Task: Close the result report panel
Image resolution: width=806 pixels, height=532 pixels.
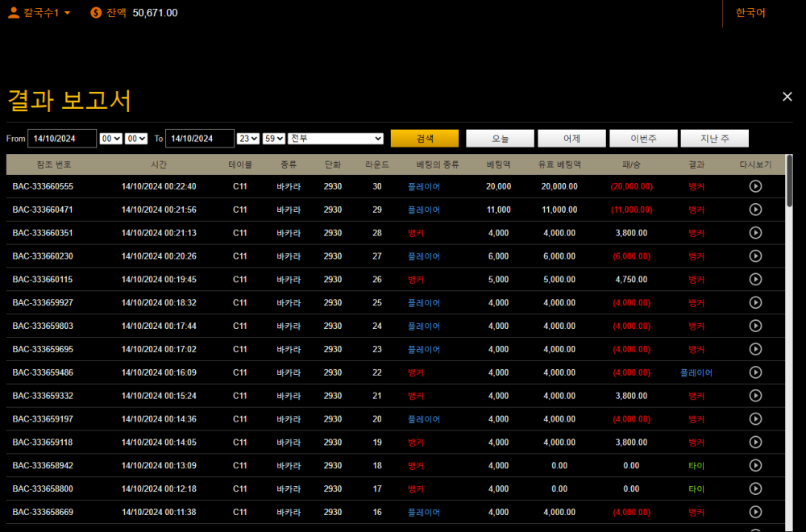Action: point(787,97)
